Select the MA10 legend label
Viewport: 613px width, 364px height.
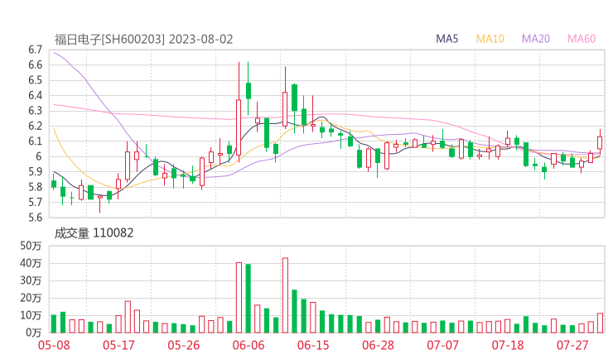[x=490, y=39]
